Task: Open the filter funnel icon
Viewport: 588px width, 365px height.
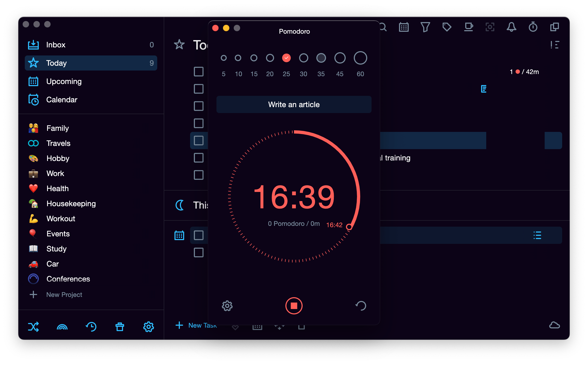Action: pyautogui.click(x=425, y=27)
